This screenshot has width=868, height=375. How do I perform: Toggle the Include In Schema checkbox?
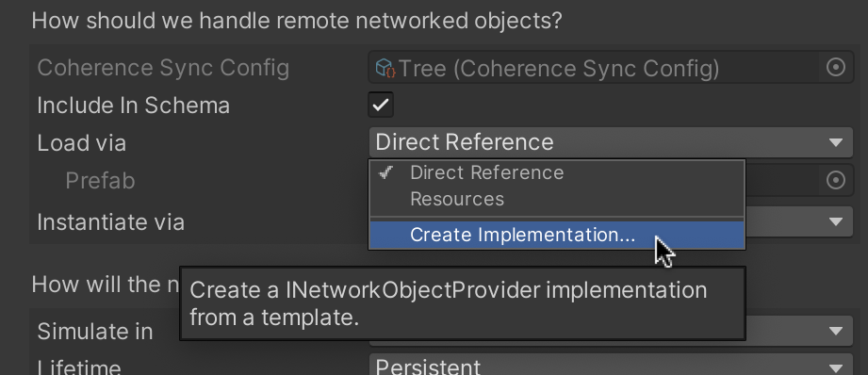click(x=381, y=105)
